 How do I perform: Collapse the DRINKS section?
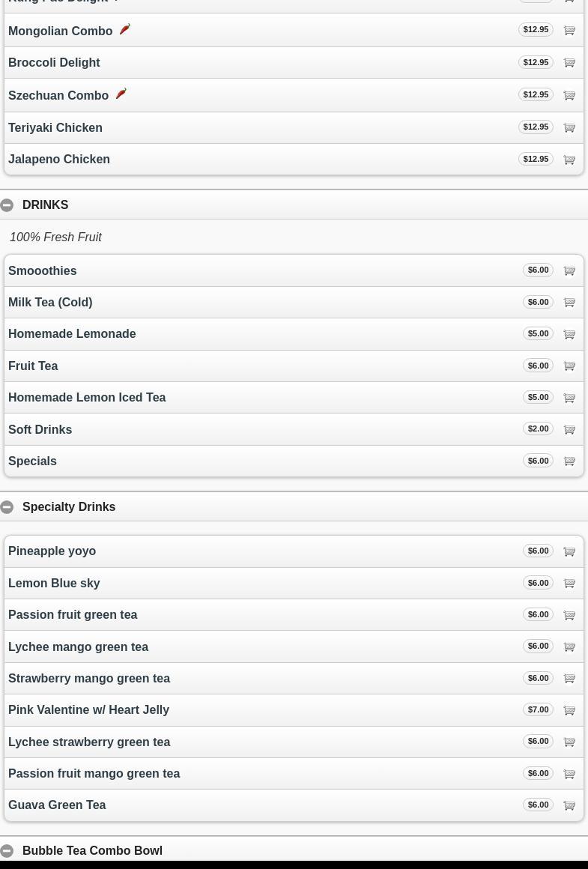(x=7, y=205)
